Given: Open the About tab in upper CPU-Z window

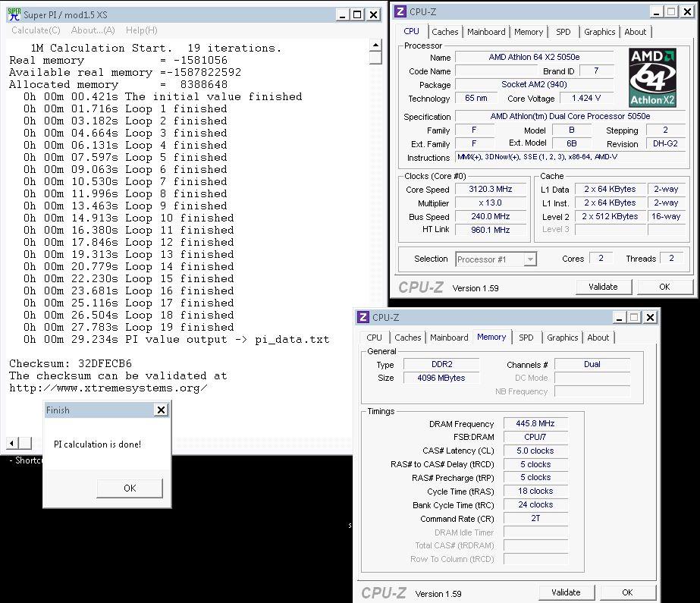Looking at the screenshot, I should (635, 32).
